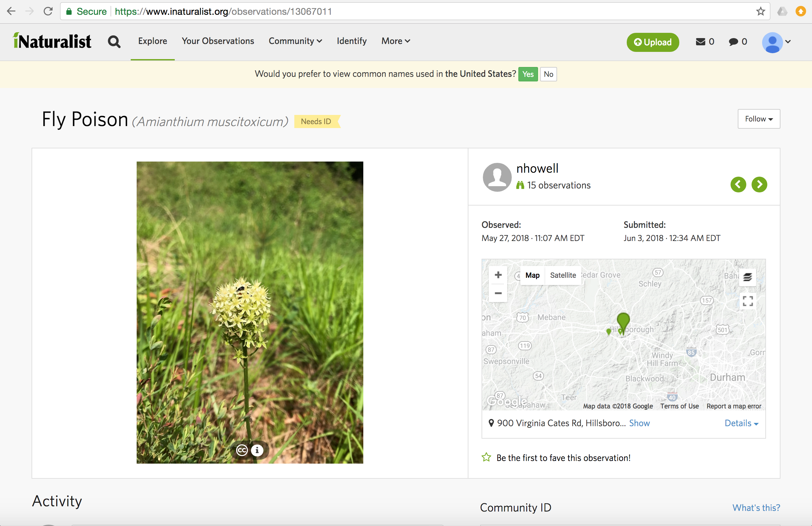Open the Identify page
The width and height of the screenshot is (812, 526).
pyautogui.click(x=352, y=41)
